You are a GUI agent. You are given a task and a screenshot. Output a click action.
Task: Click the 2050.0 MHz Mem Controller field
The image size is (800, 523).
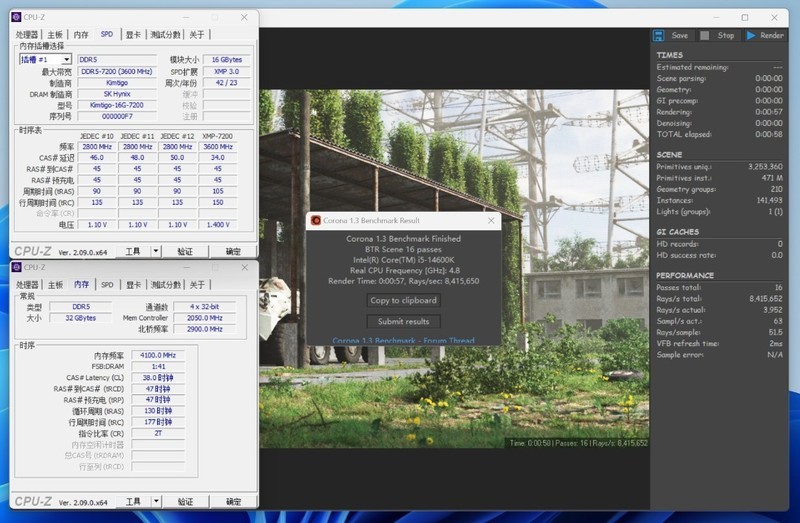click(205, 318)
